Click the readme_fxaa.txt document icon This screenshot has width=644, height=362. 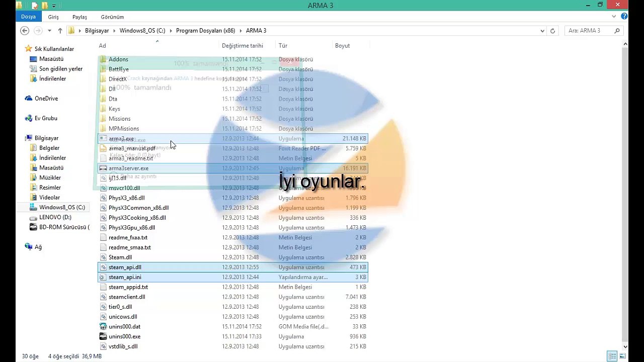coord(103,238)
